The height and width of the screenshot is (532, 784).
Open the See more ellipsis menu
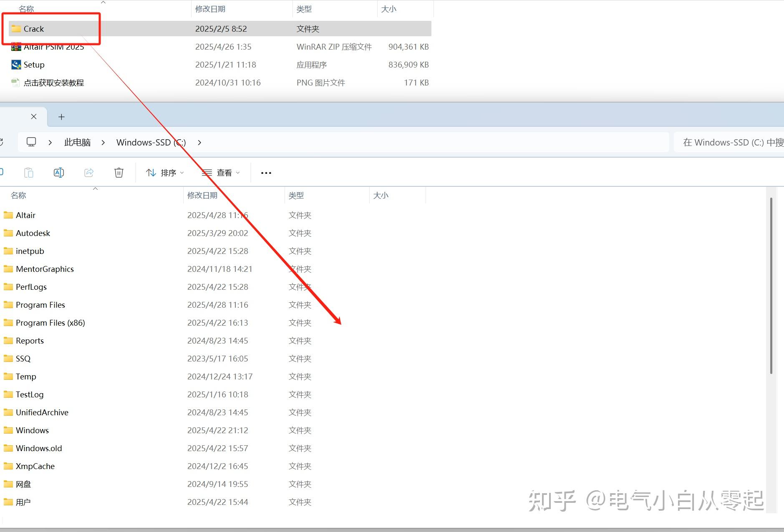[265, 172]
